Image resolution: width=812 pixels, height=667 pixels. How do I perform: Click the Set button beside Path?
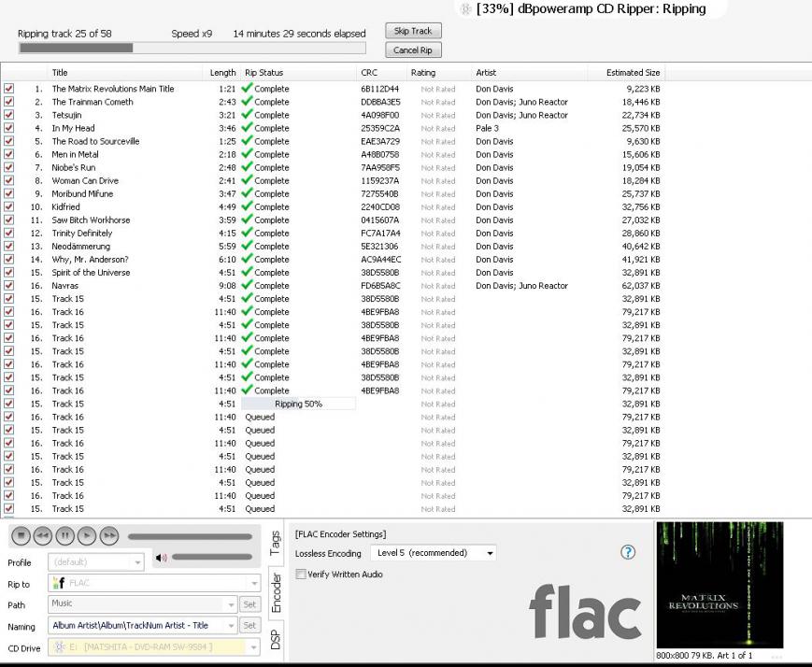[x=249, y=603]
